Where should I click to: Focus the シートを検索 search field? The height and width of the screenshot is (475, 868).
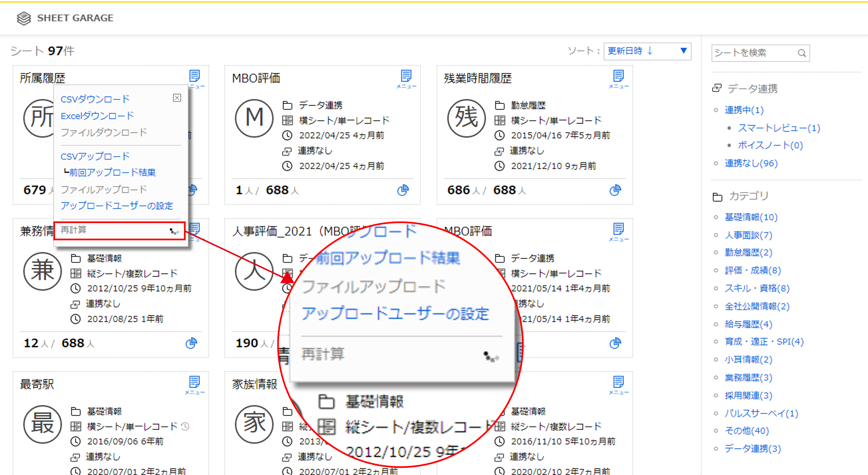pos(760,53)
